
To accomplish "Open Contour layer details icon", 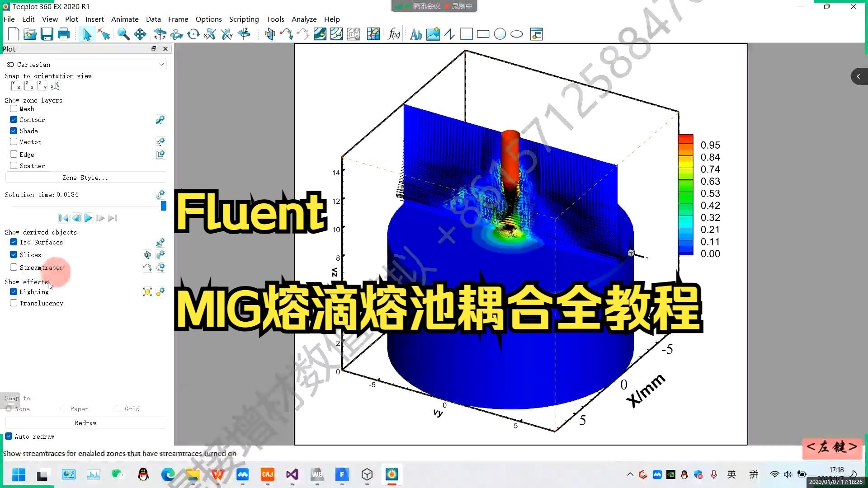I will coord(160,120).
